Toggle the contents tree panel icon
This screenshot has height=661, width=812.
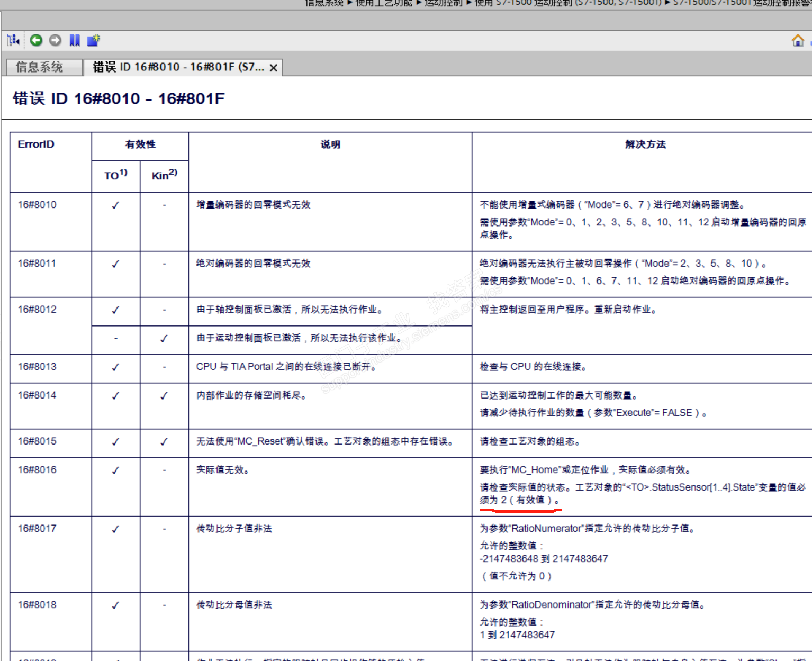coord(14,40)
